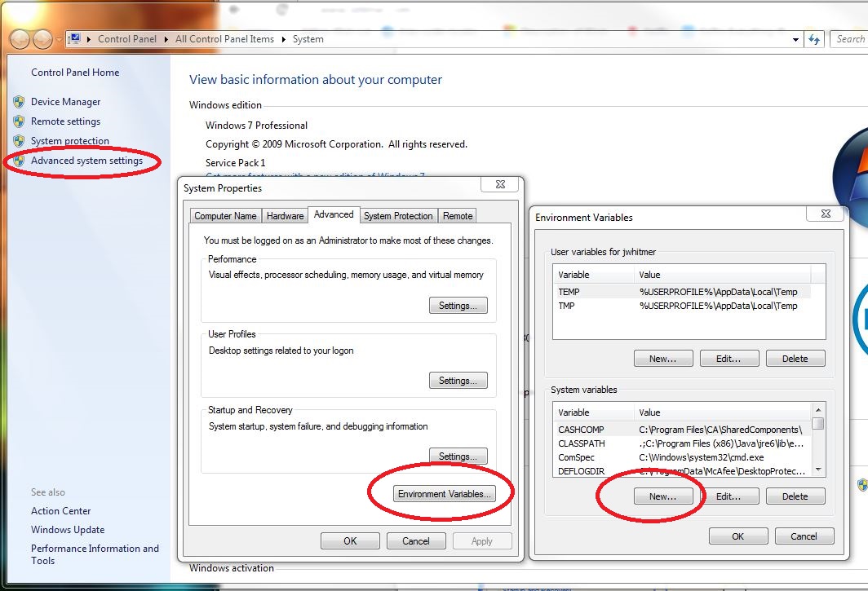Open User Profiles Settings button

[458, 380]
